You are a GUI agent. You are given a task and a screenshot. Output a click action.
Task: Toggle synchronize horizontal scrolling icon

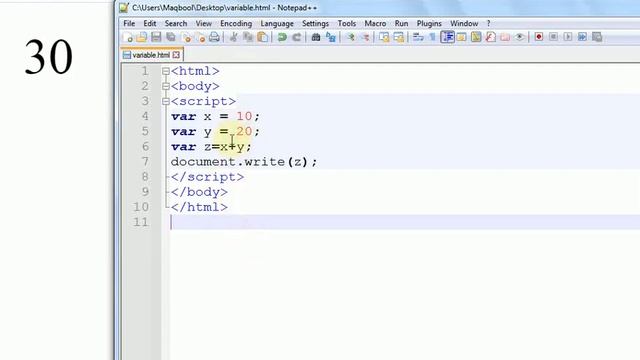pyautogui.click(x=399, y=37)
